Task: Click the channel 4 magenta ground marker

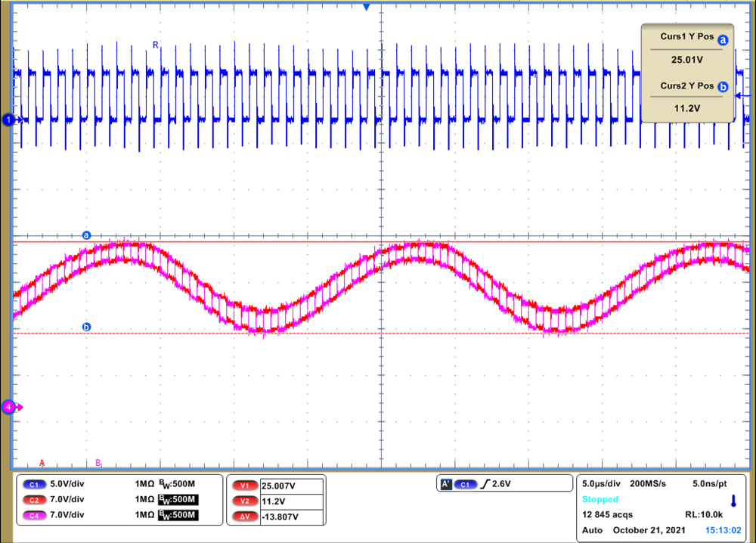Action: tap(10, 407)
